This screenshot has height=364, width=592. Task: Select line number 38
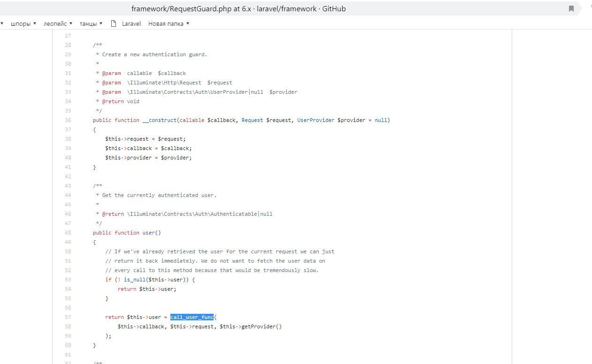coord(68,139)
